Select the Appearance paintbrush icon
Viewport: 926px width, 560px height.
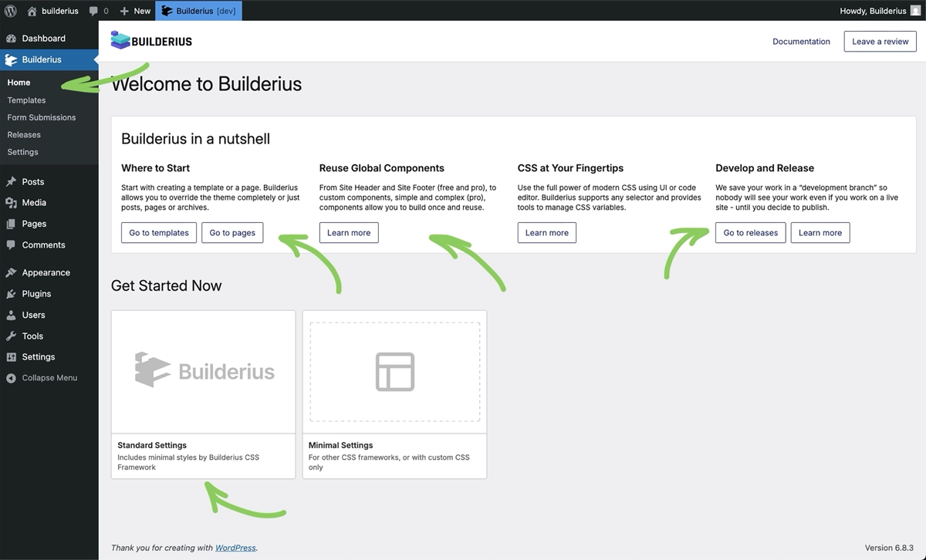(x=11, y=272)
